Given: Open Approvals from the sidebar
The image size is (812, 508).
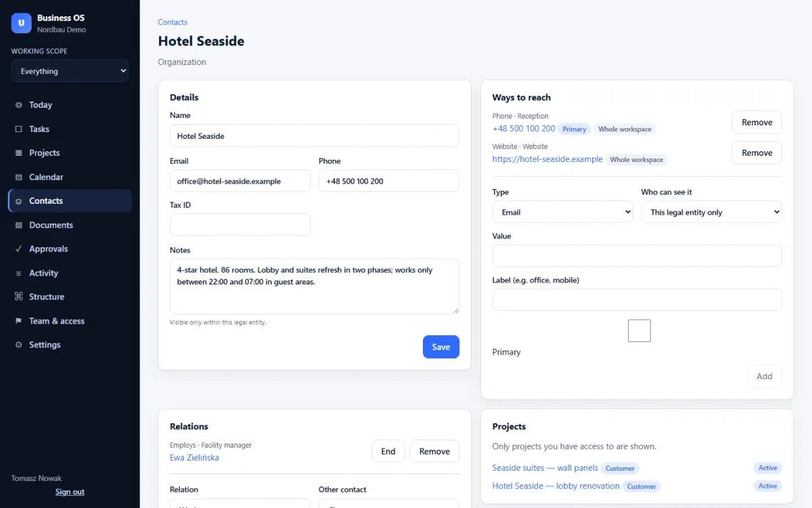Looking at the screenshot, I should click(x=70, y=249).
